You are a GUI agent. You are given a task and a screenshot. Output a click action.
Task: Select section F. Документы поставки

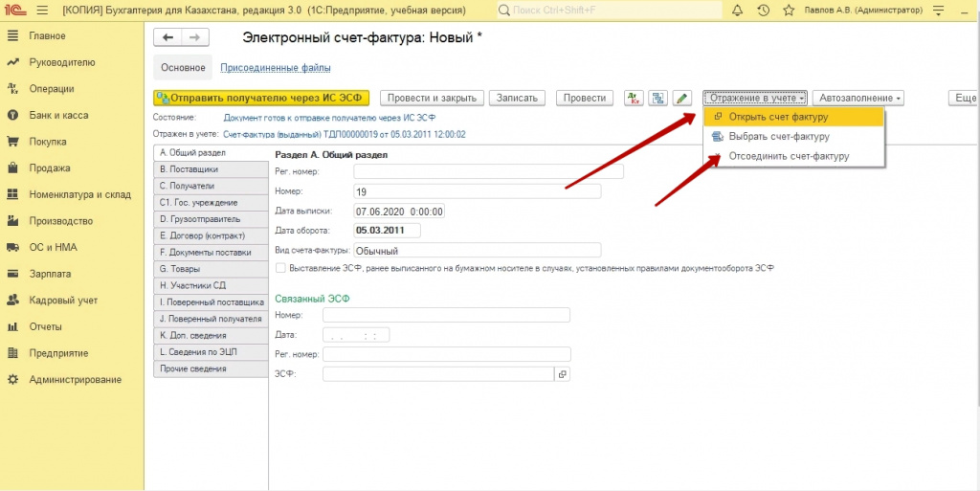point(211,253)
